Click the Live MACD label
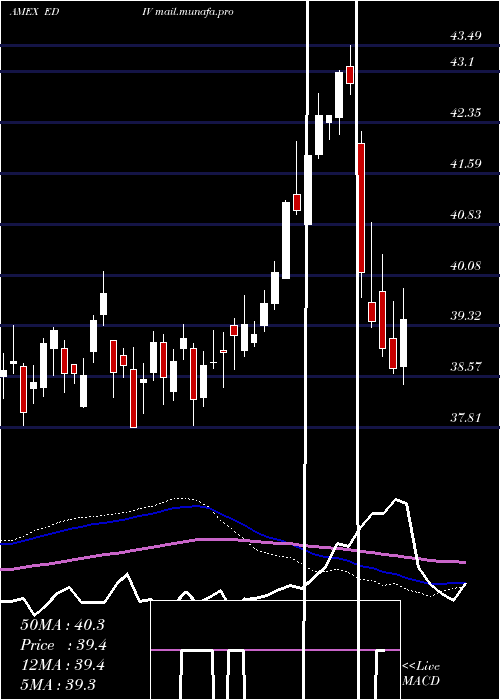This screenshot has height=700, width=500. click(x=421, y=673)
